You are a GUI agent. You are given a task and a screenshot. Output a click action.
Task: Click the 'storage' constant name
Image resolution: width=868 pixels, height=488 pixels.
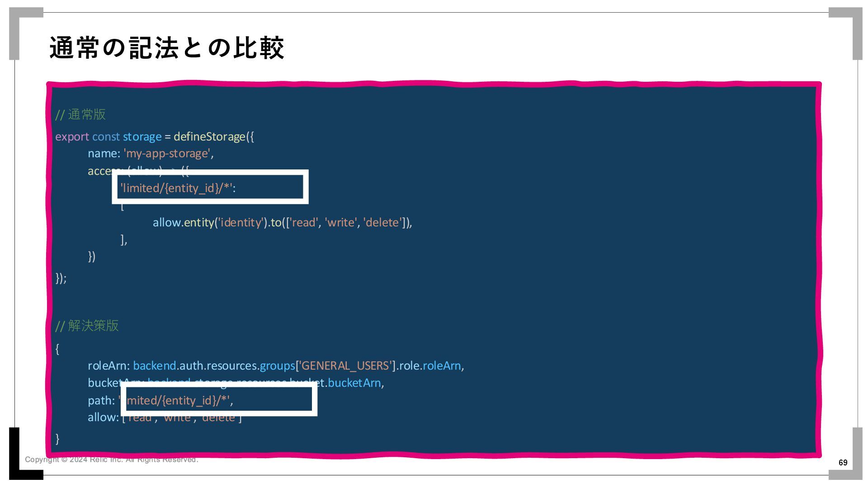(x=142, y=136)
